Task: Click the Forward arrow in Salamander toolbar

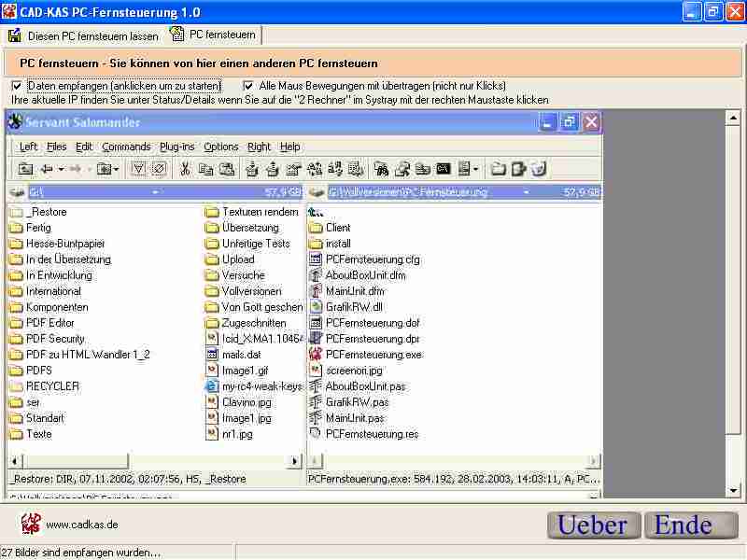Action: (x=75, y=169)
